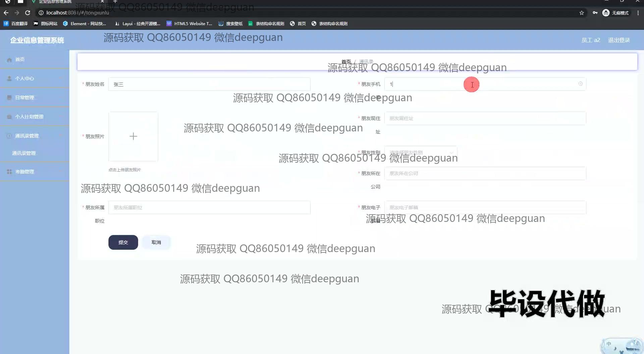Viewport: 644px width, 354px height.
Task: Click the grid icon beside 考勤管理
Action: 9,172
